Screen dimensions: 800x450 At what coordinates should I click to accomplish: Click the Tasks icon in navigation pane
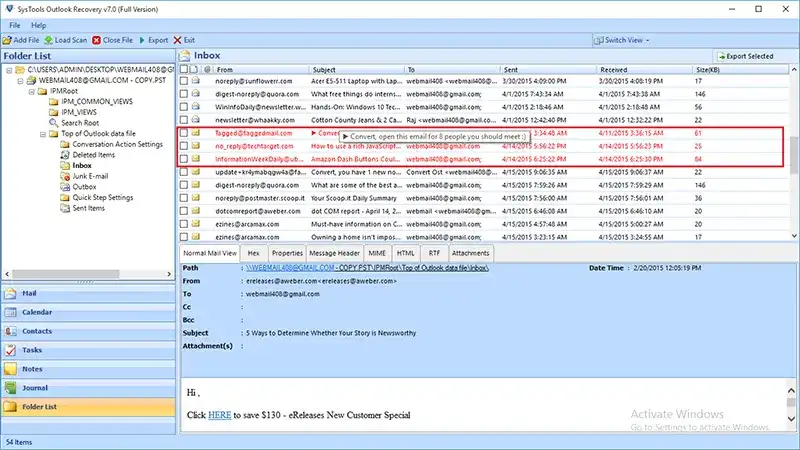click(10, 350)
